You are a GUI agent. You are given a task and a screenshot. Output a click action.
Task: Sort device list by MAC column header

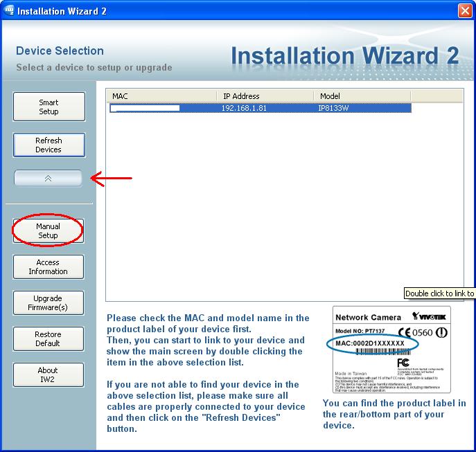click(x=161, y=96)
